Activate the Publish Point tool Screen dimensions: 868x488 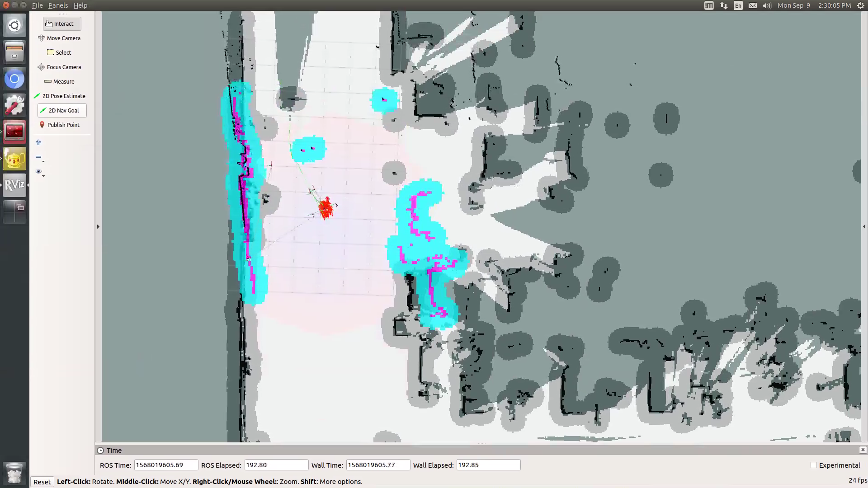tap(60, 125)
